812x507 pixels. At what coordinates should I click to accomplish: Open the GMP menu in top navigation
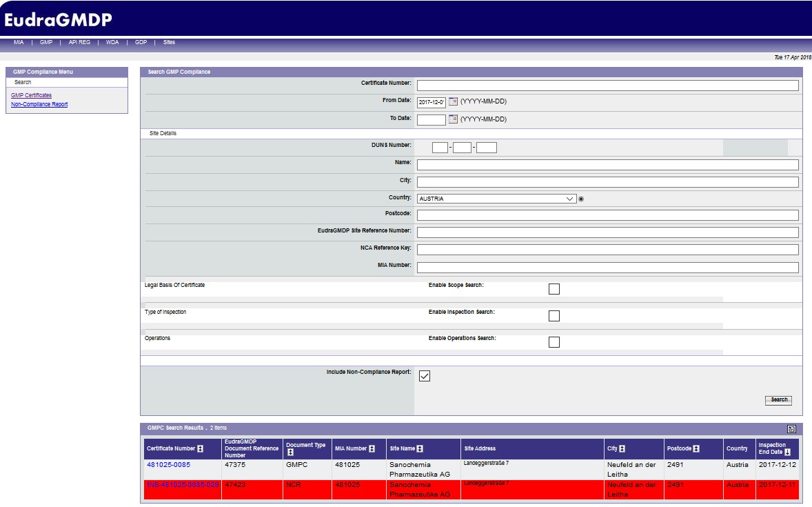46,43
